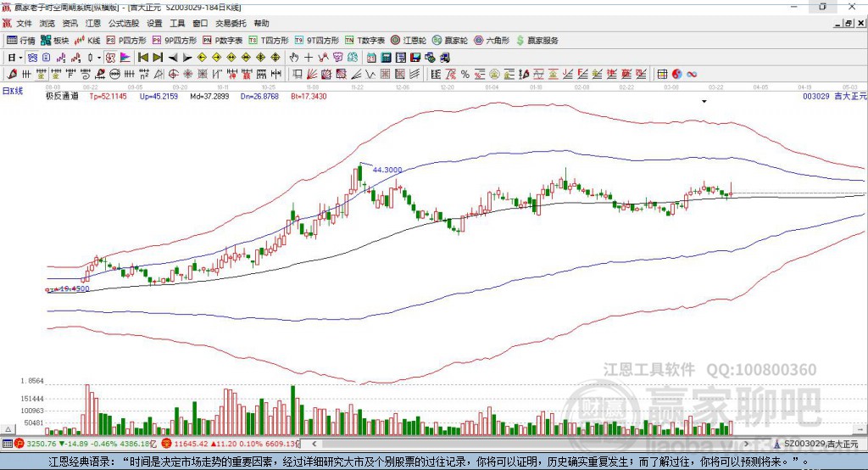Open the 六角形 hexagon tool
The image size is (868, 470).
click(492, 41)
